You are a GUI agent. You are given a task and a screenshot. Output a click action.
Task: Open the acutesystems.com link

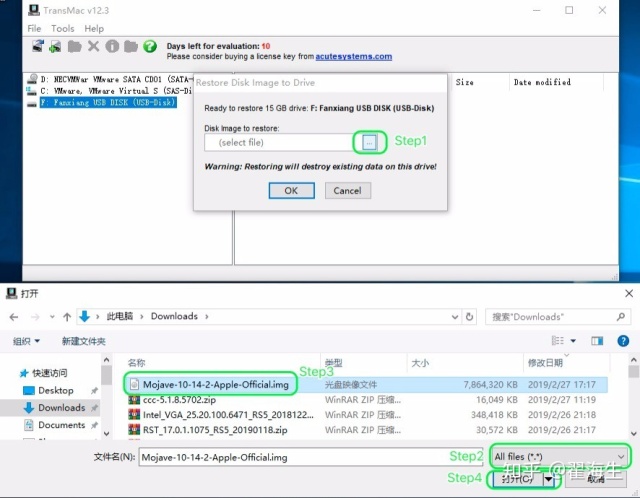(353, 56)
